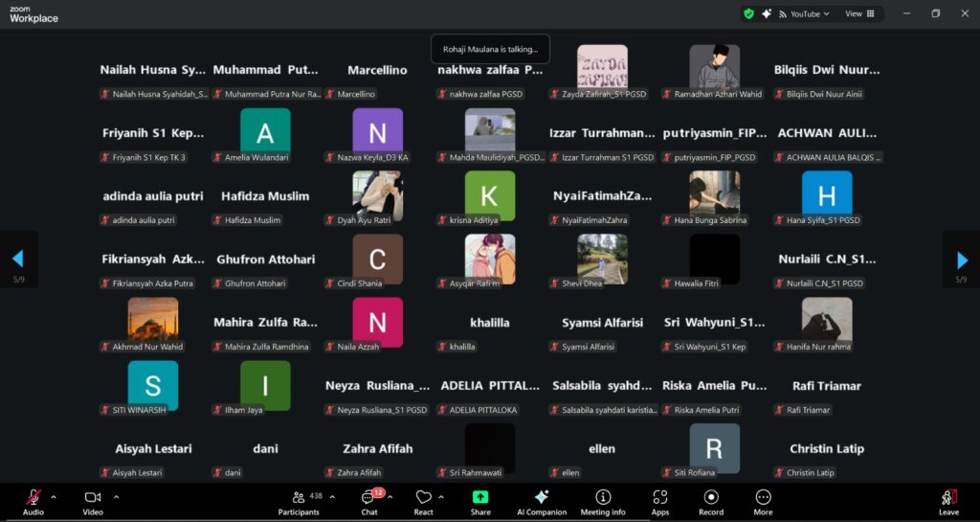Click the green encryption shield icon
Image resolution: width=980 pixels, height=522 pixels.
[748, 13]
